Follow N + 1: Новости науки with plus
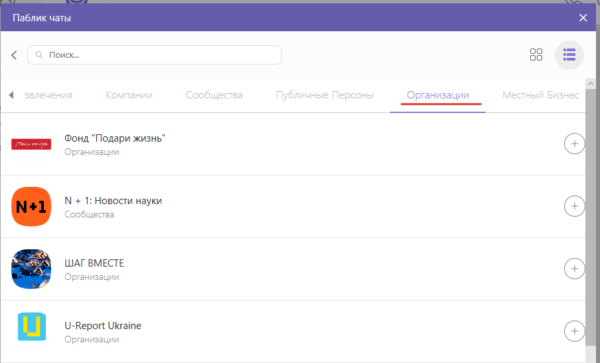This screenshot has height=363, width=600. coord(574,206)
